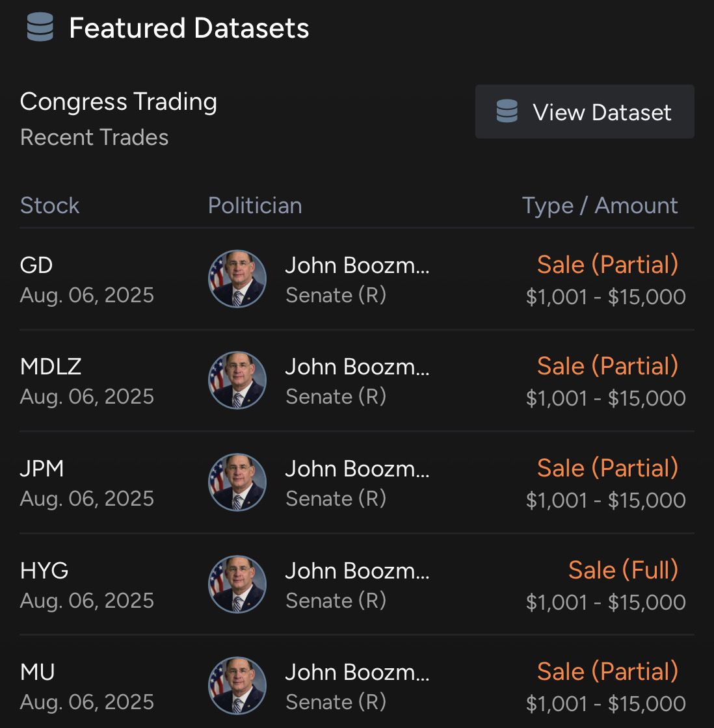Viewport: 714px width, 728px height.
Task: Select the Sale (Full) label for HYG
Action: 623,570
